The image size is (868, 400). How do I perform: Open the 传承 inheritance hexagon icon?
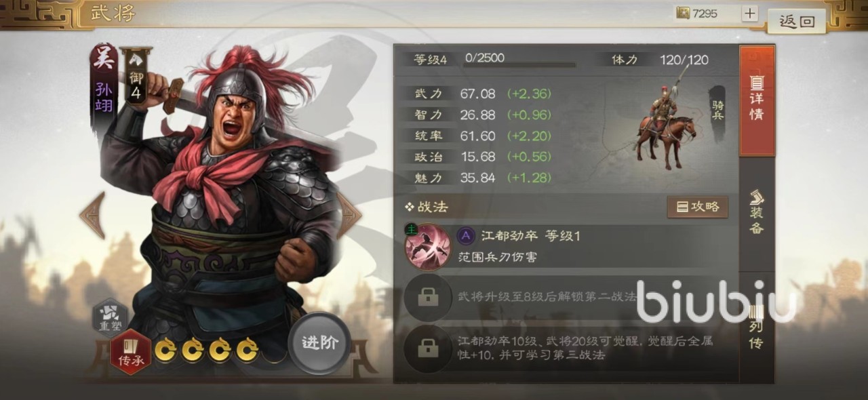(131, 351)
